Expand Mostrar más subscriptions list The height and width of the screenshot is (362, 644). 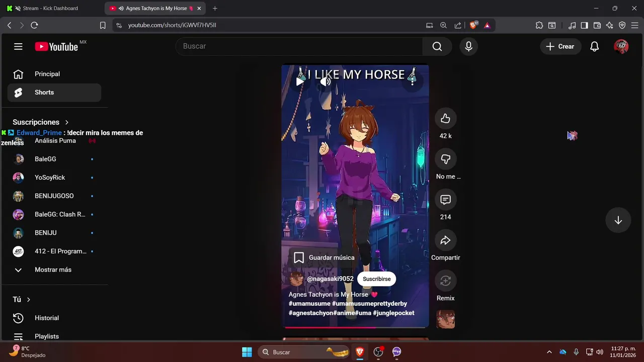(x=54, y=269)
